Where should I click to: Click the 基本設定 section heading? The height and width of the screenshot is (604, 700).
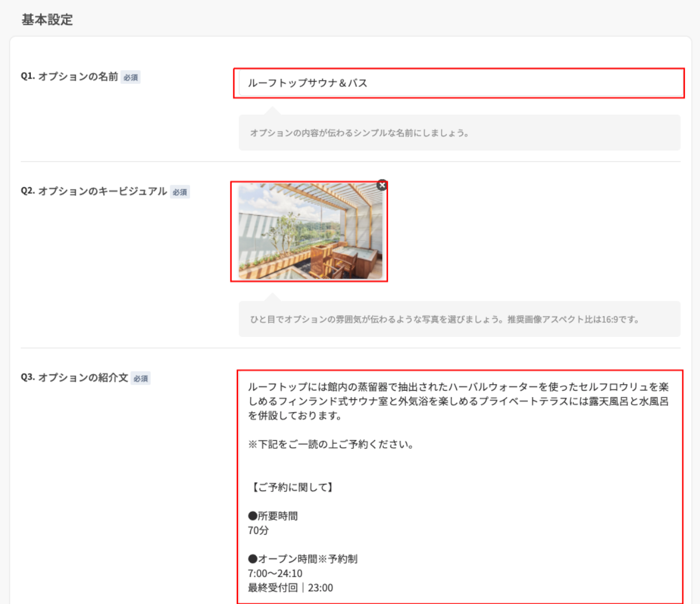click(47, 20)
